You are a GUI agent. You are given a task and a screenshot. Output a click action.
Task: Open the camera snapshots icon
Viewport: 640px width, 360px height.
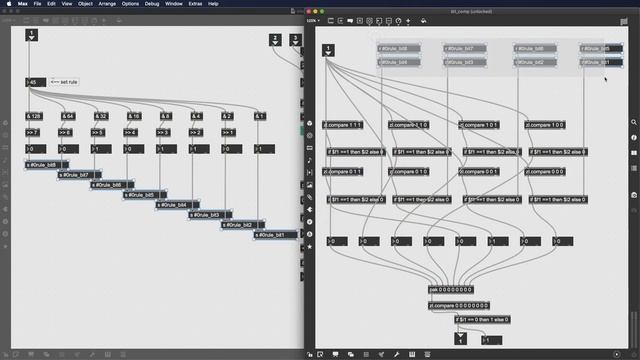(634, 195)
